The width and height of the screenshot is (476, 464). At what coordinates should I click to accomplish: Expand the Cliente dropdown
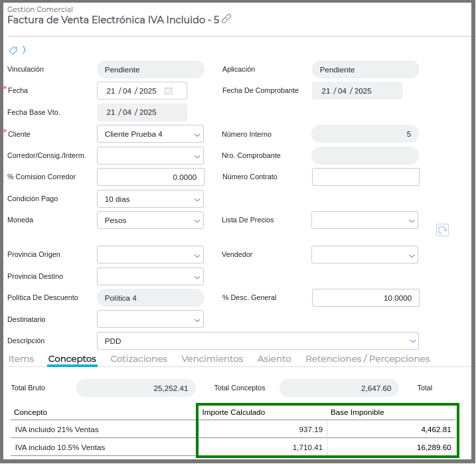(x=197, y=135)
